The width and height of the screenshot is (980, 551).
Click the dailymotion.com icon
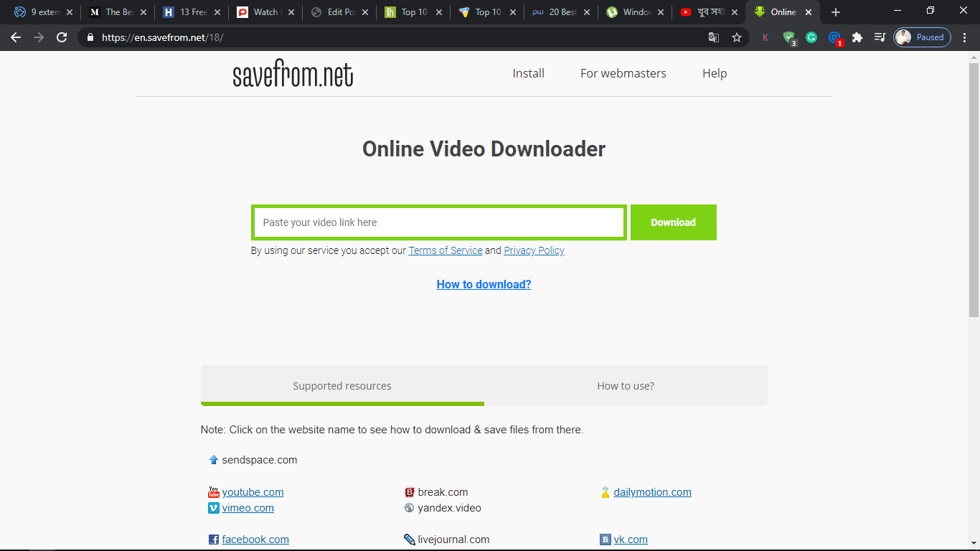[606, 492]
